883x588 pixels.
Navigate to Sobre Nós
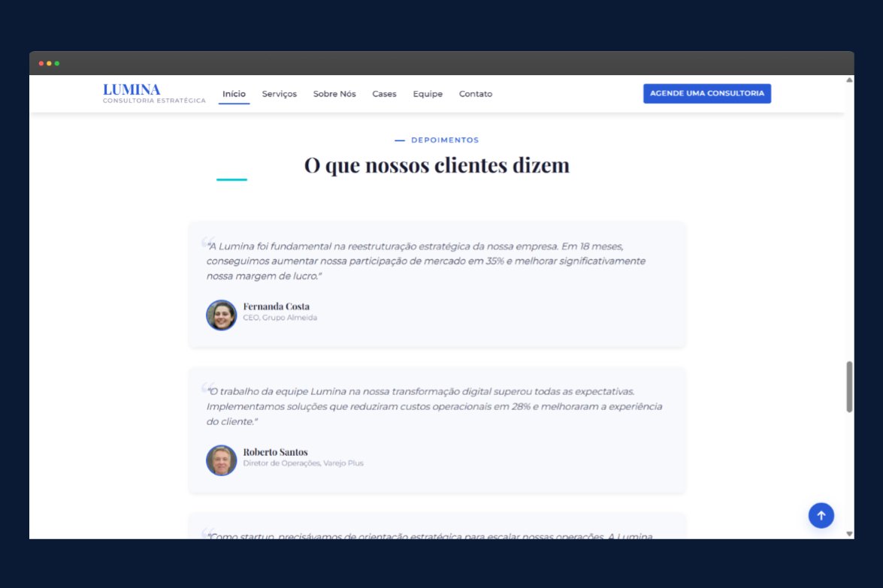(x=334, y=93)
